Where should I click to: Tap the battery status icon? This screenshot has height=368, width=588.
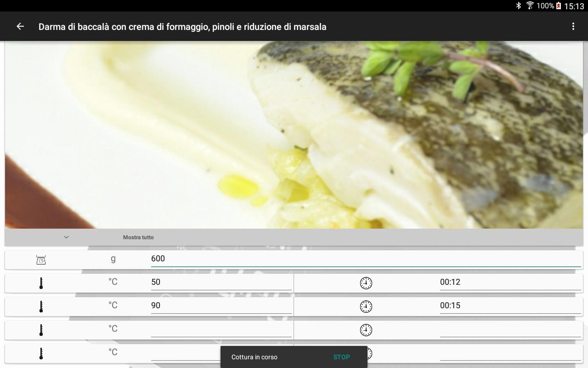coord(559,6)
